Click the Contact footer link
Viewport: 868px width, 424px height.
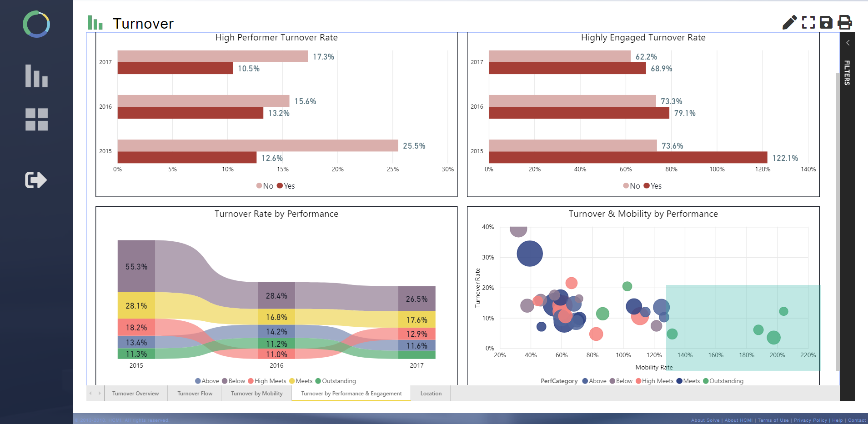857,420
